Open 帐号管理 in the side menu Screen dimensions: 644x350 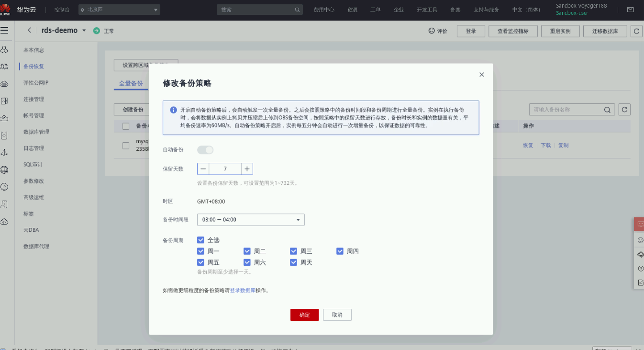[x=34, y=115]
